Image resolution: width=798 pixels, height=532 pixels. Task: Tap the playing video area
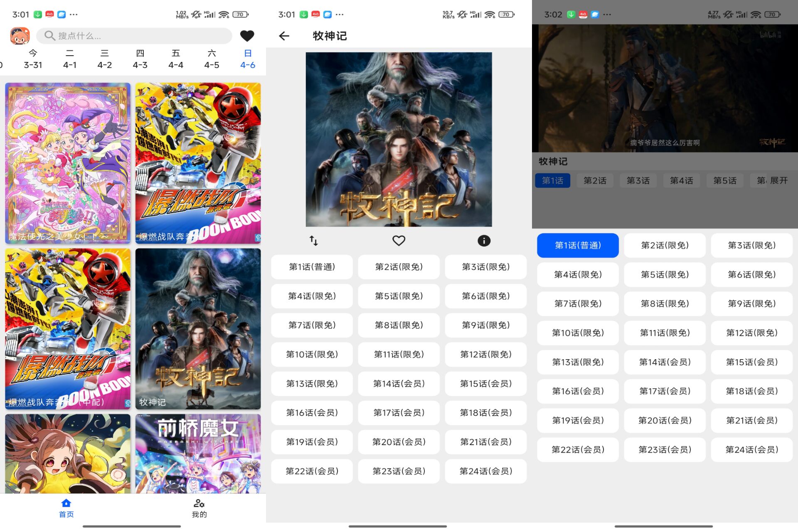(665, 88)
